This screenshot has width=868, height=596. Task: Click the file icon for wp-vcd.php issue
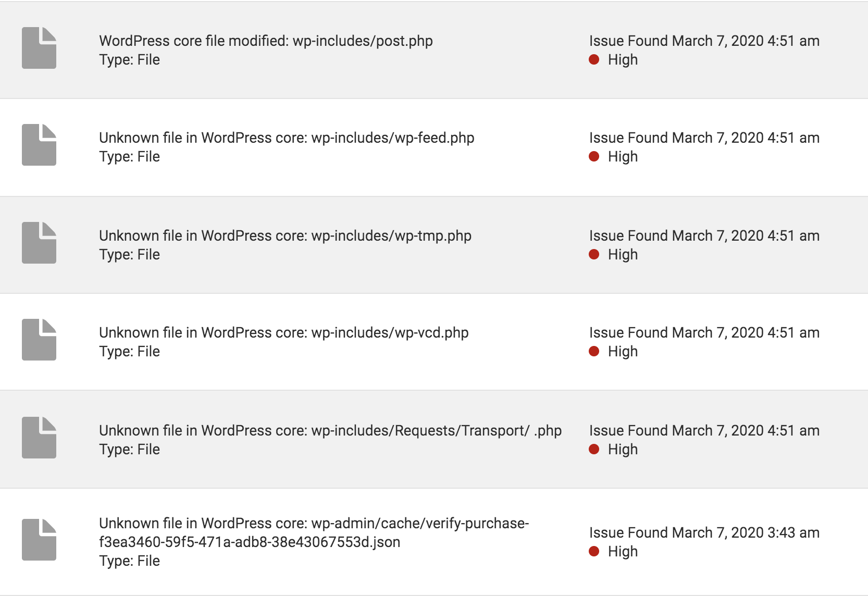[39, 340]
